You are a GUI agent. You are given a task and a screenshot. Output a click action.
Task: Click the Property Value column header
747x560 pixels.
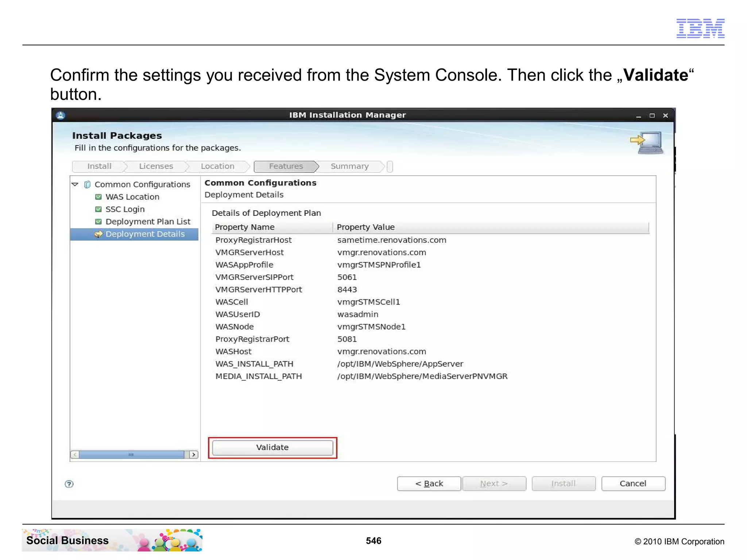(x=491, y=227)
